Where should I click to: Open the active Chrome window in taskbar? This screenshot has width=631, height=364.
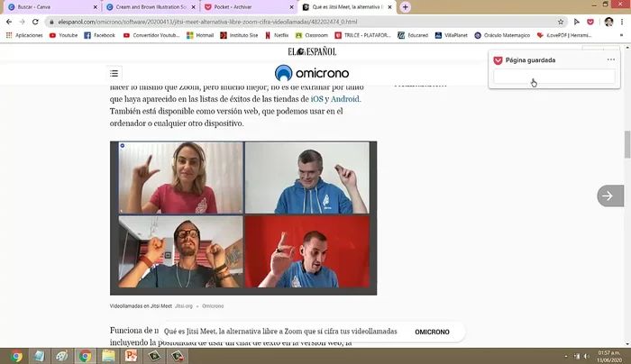pos(85,356)
